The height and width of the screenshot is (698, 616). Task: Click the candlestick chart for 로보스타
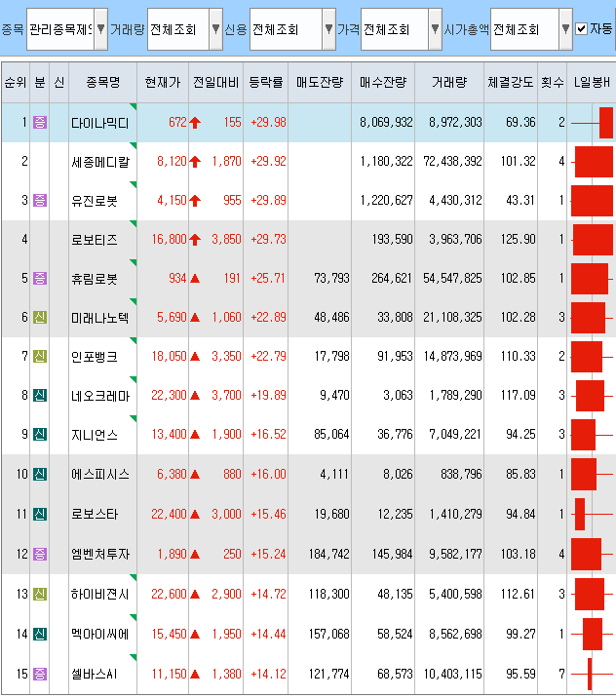[x=592, y=514]
